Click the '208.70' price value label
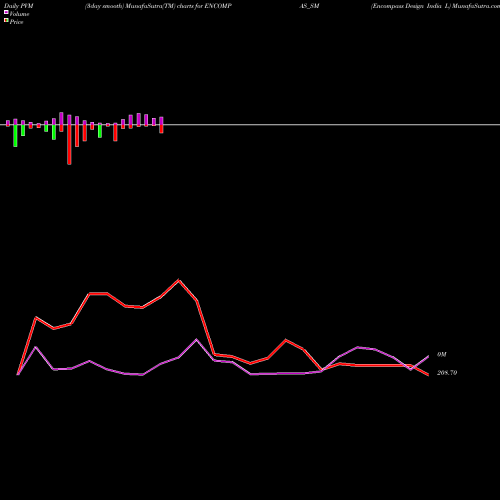 [447, 373]
